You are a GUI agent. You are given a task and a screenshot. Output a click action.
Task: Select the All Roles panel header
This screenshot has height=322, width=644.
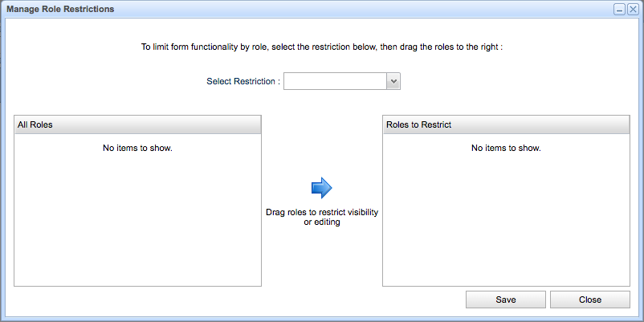click(138, 124)
